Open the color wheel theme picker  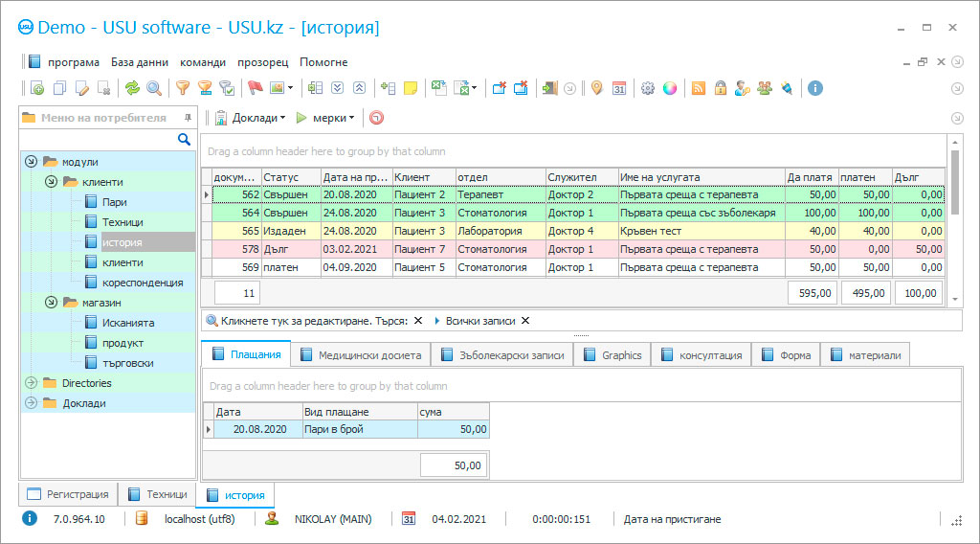[670, 88]
